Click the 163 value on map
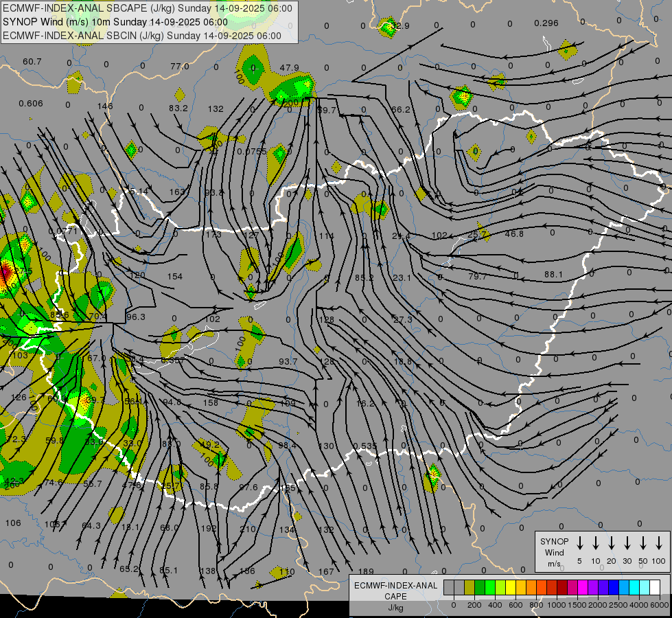 177,192
